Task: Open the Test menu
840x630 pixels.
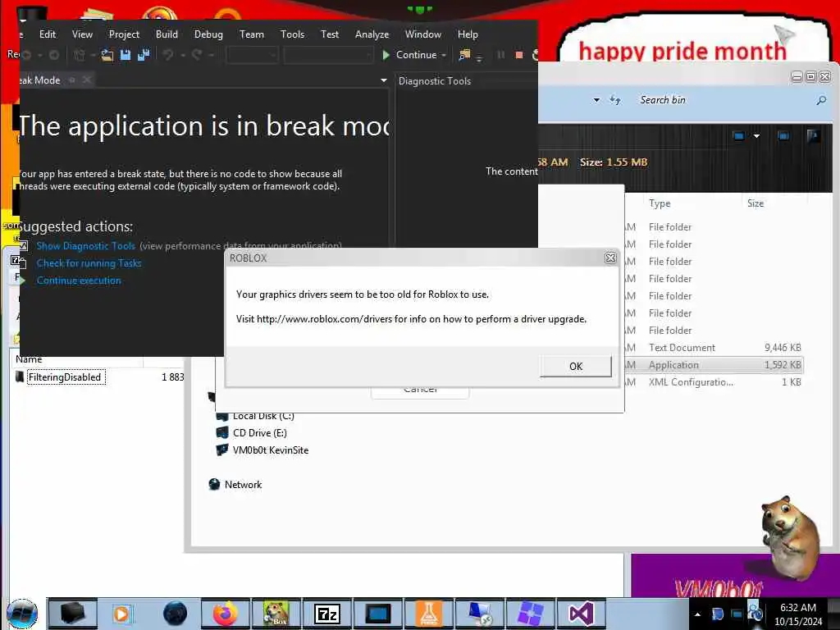Action: coord(330,34)
